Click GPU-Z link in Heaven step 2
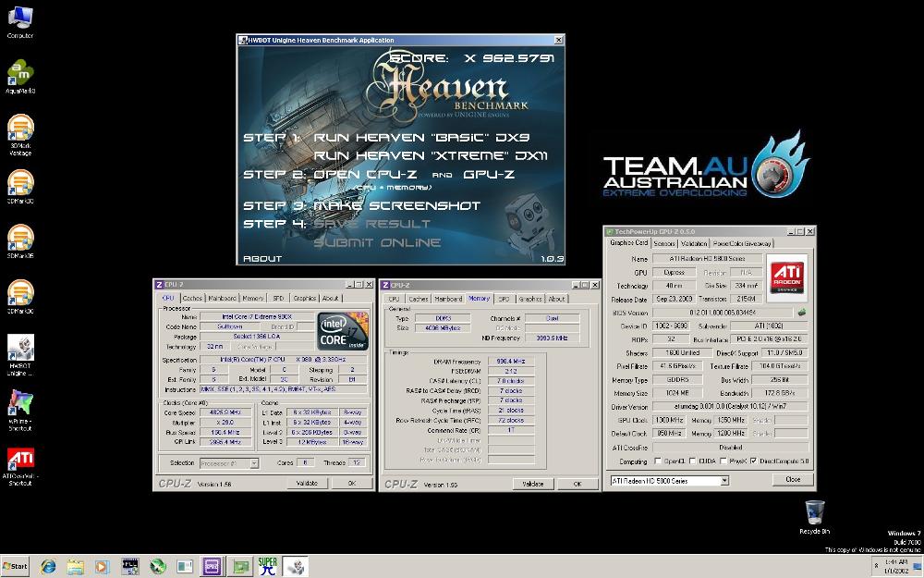This screenshot has height=578, width=924. 489,175
